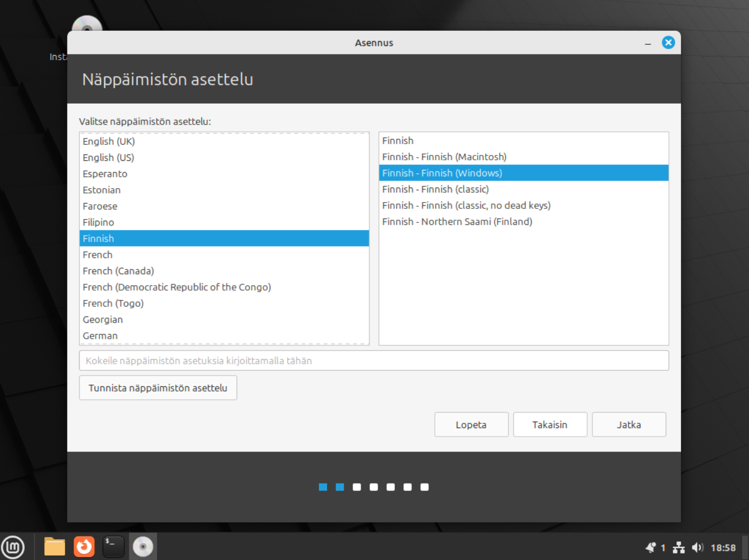
Task: Select Finnish (classic) variant
Action: [x=524, y=189]
